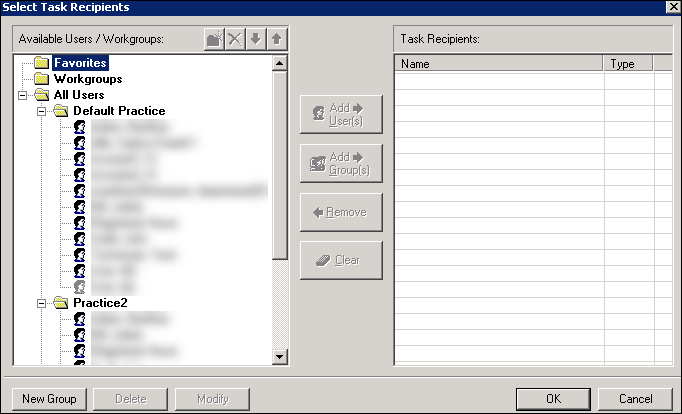Click the Remove button
The height and width of the screenshot is (414, 682).
tap(341, 212)
